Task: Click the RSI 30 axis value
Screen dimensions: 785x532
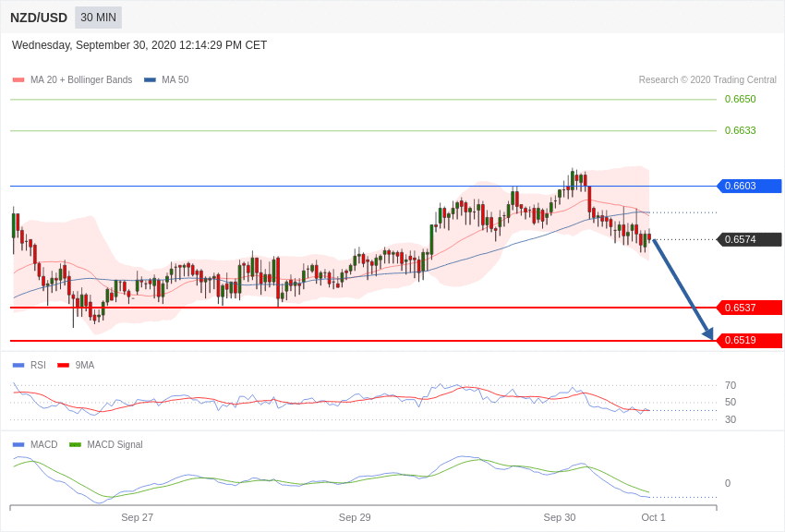Action: 731,419
